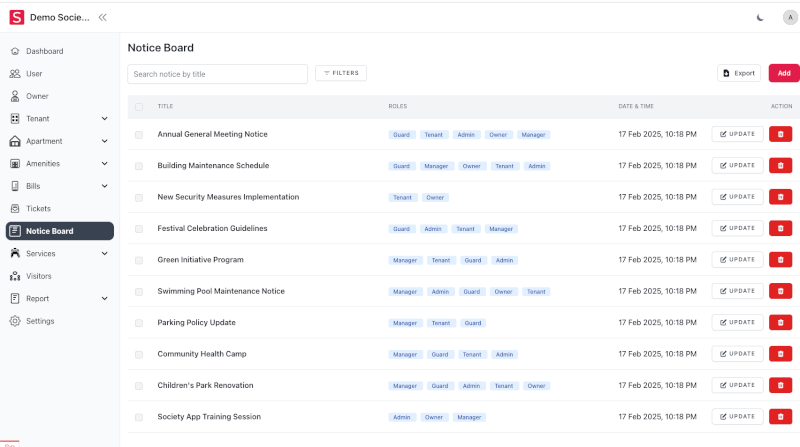Open the Dashboard home icon
This screenshot has width=800, height=447.
[x=15, y=51]
